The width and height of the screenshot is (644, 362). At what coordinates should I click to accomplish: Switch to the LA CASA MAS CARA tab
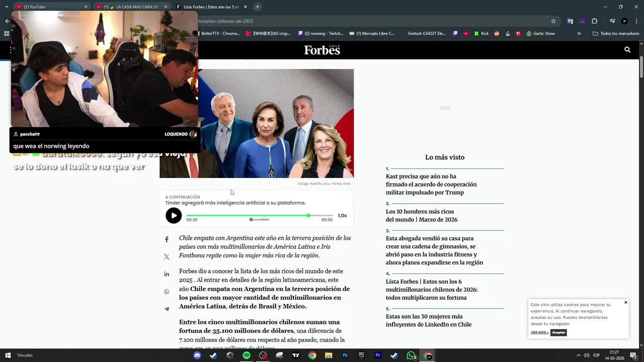(x=132, y=7)
